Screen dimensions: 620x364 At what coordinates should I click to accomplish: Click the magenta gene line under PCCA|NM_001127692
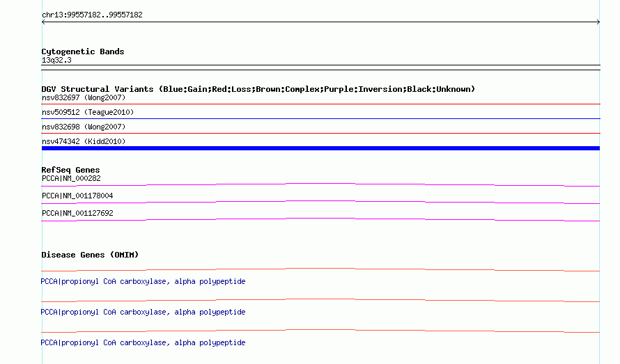coord(320,219)
